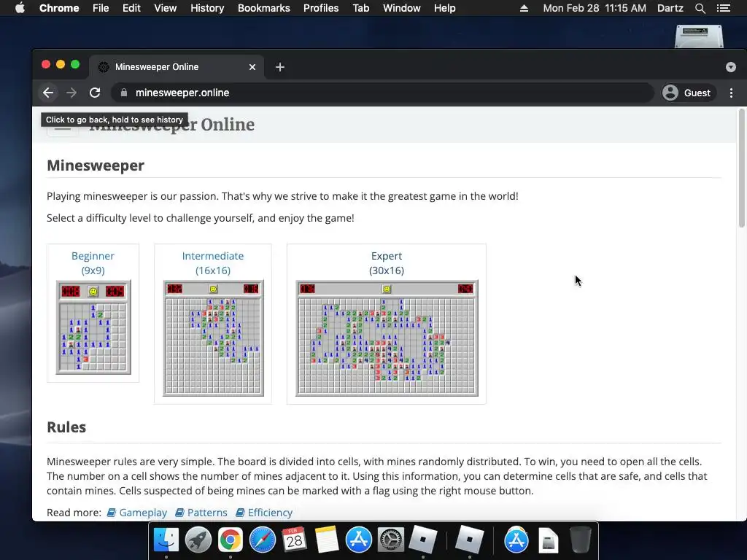This screenshot has width=747, height=560.
Task: Open the Chrome menu in menu bar
Action: [x=59, y=8]
